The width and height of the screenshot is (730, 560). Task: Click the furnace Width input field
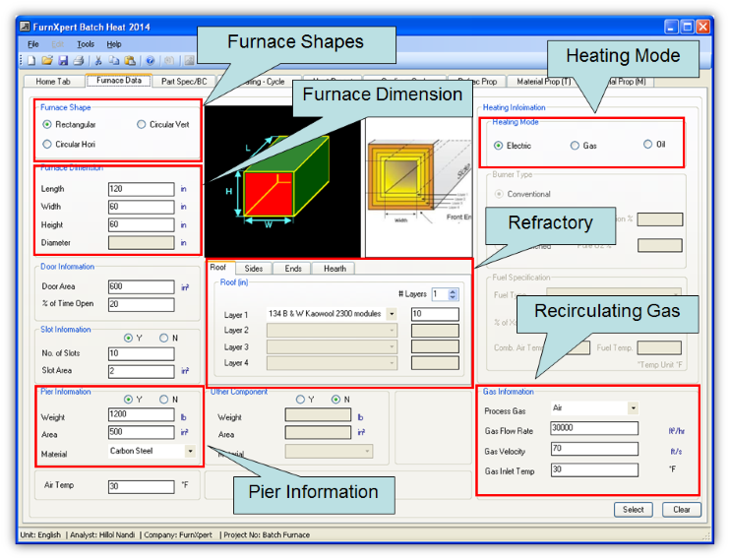(141, 207)
